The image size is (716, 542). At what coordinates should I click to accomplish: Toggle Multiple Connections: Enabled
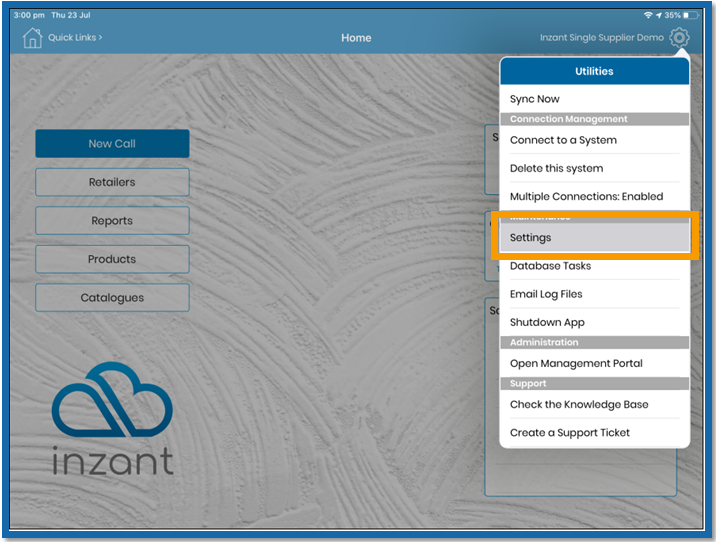click(594, 196)
